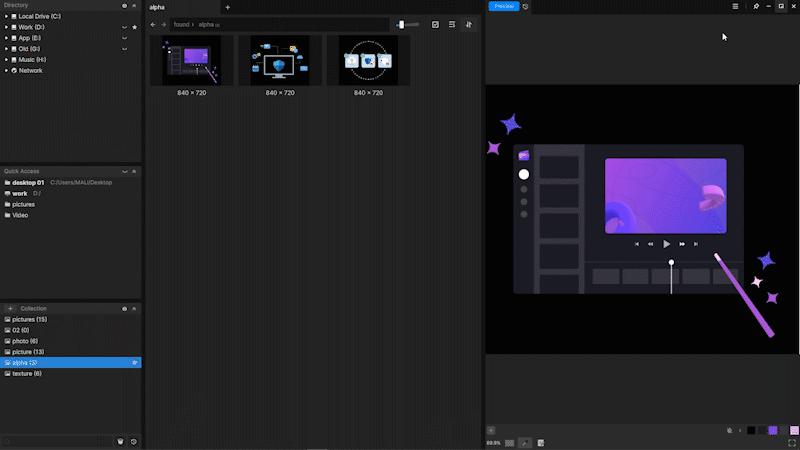Click the bucket icon beside search field
Screen dimensions: 800x450
[120, 442]
